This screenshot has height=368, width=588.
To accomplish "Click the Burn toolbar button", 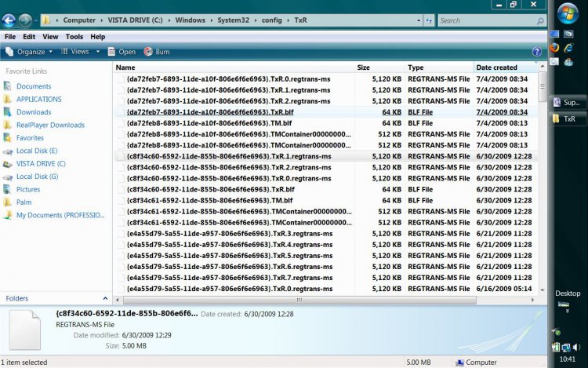I will [x=157, y=52].
